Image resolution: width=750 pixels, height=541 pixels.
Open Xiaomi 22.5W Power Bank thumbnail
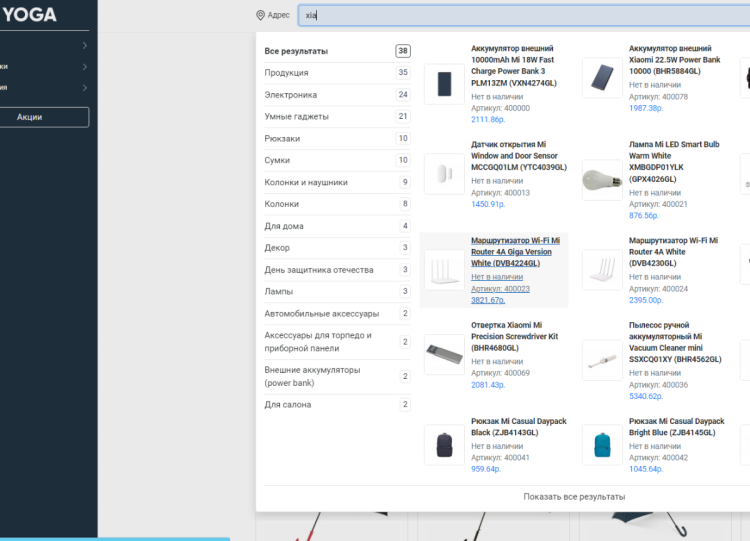[602, 78]
